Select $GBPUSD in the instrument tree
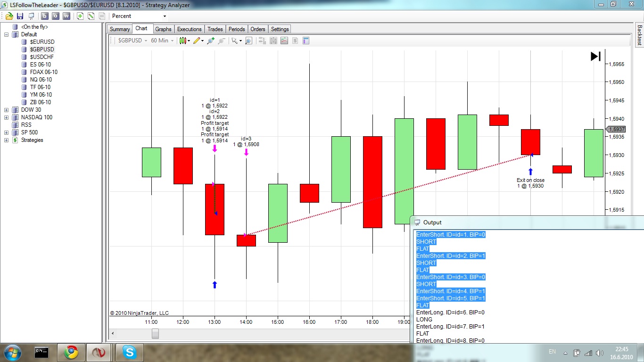644x362 pixels. click(42, 49)
